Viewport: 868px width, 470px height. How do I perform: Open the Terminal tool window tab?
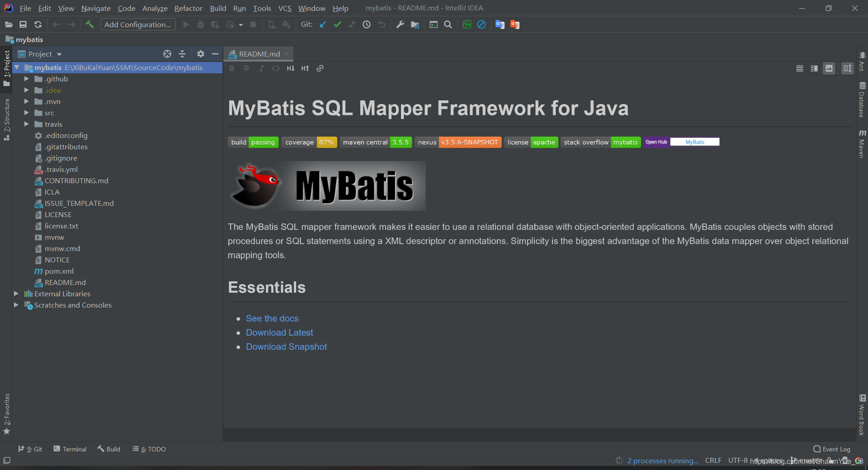pos(70,449)
